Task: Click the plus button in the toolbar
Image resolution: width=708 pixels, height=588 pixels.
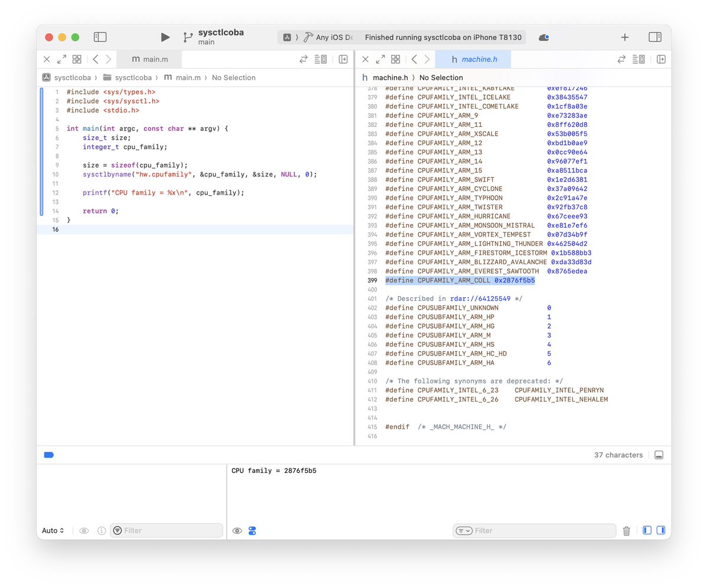Action: click(625, 37)
